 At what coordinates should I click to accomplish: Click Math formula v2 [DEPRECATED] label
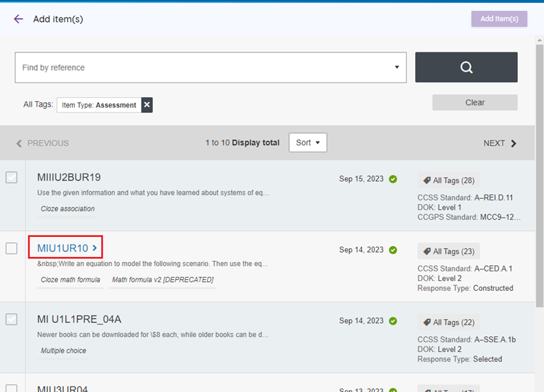coord(163,280)
